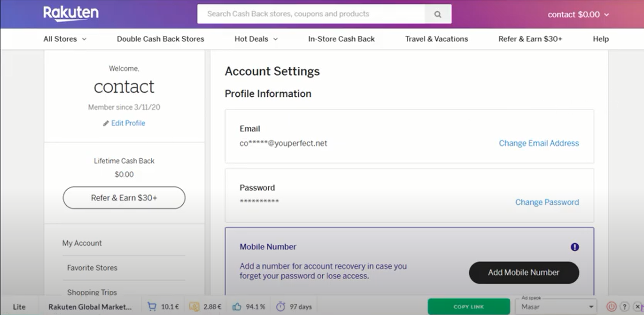Open the Ad space Masar dropdown
Screen dimensions: 644x315
556,307
